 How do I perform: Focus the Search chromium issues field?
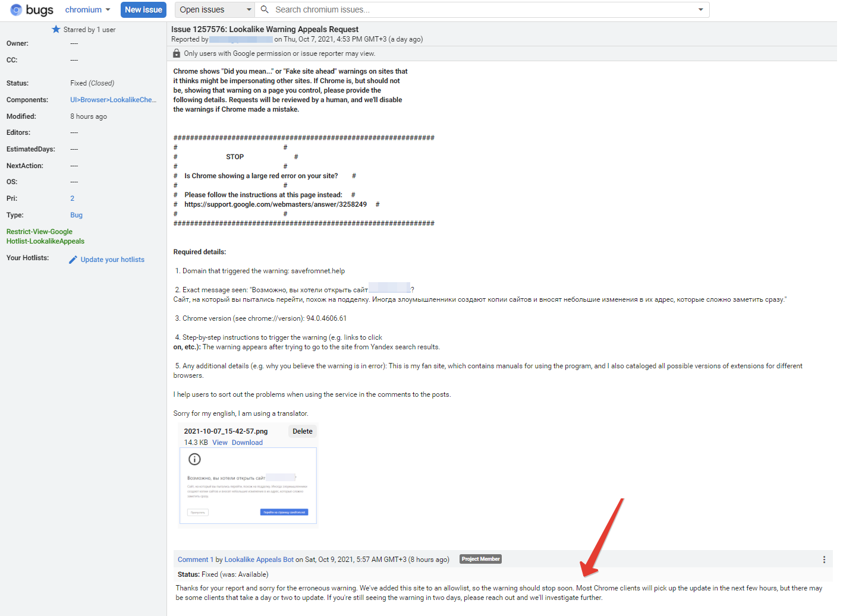pyautogui.click(x=482, y=10)
